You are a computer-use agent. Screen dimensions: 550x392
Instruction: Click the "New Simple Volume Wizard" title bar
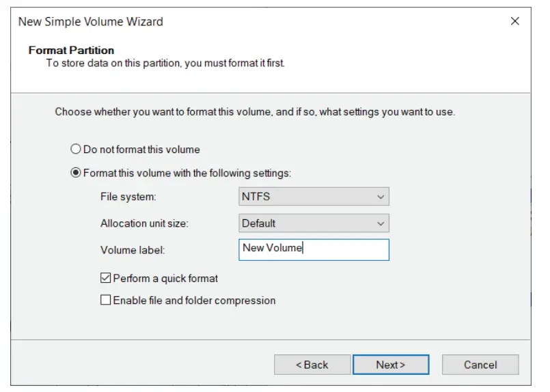pos(91,21)
